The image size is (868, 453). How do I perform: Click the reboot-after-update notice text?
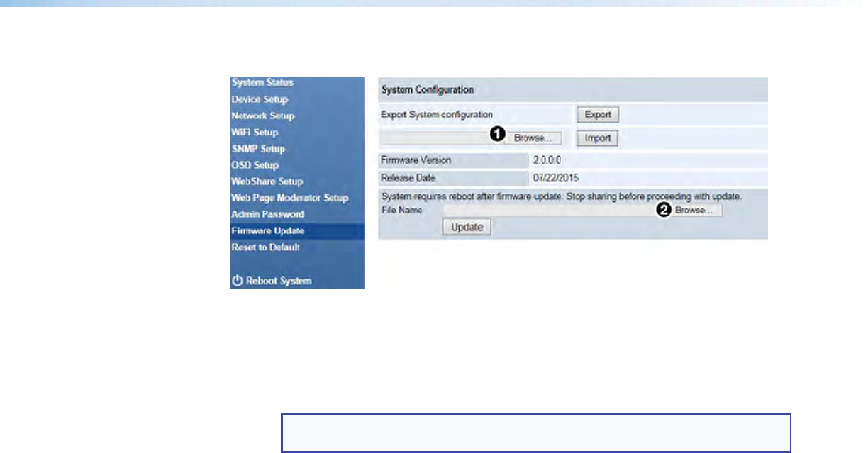(562, 196)
